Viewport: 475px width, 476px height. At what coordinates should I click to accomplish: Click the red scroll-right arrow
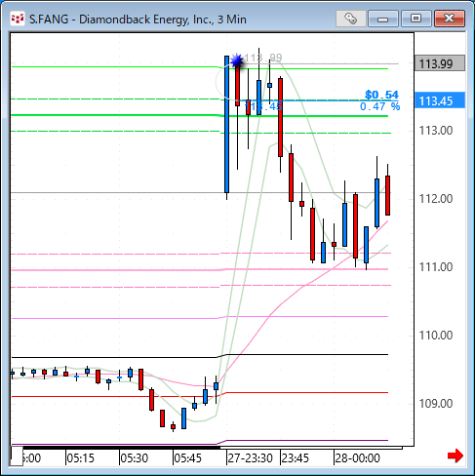[455, 456]
